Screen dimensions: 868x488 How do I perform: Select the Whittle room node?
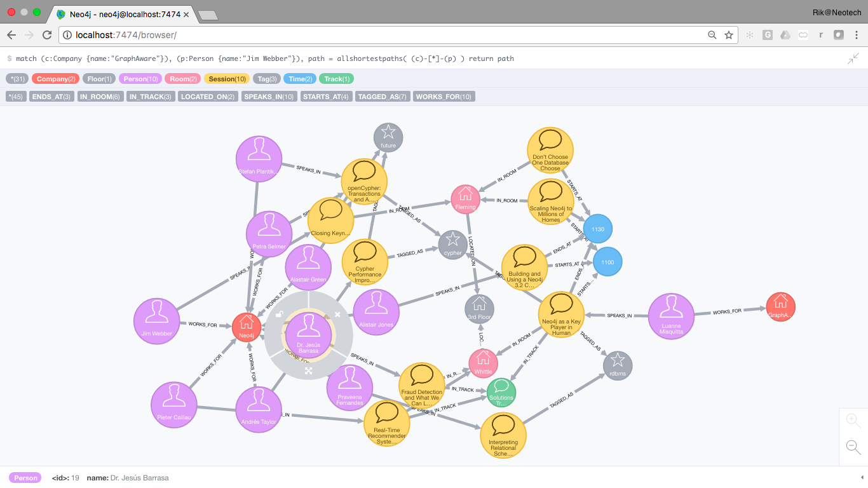pyautogui.click(x=483, y=363)
